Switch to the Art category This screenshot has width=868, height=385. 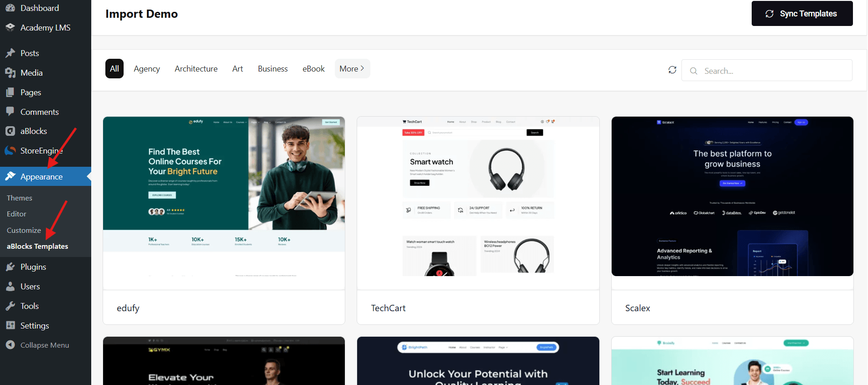(x=238, y=68)
